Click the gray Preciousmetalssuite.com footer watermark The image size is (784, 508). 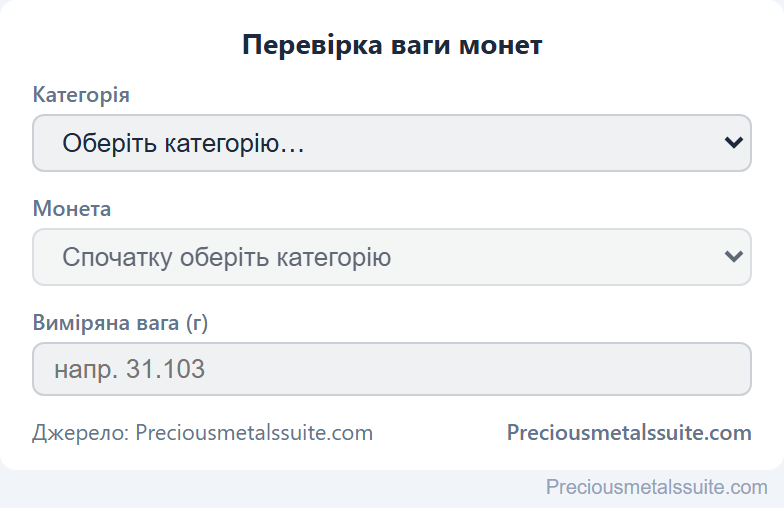(656, 487)
